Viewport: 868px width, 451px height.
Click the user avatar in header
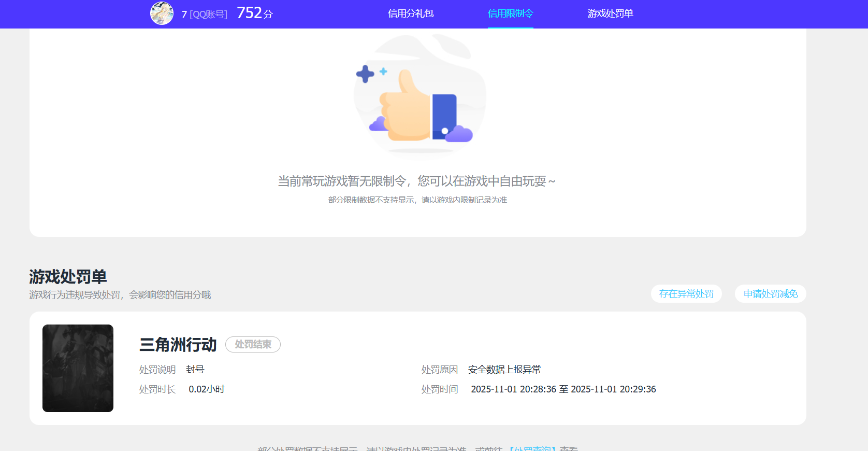(x=162, y=13)
